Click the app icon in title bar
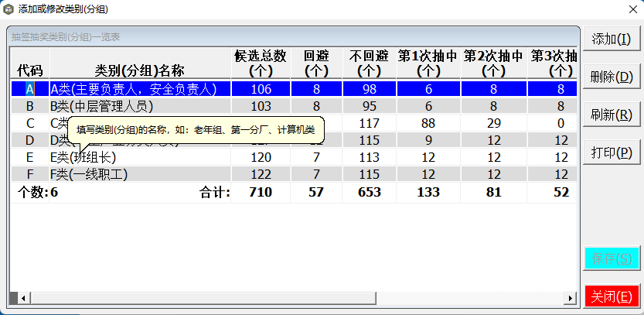Image resolution: width=644 pixels, height=315 pixels. [8, 9]
